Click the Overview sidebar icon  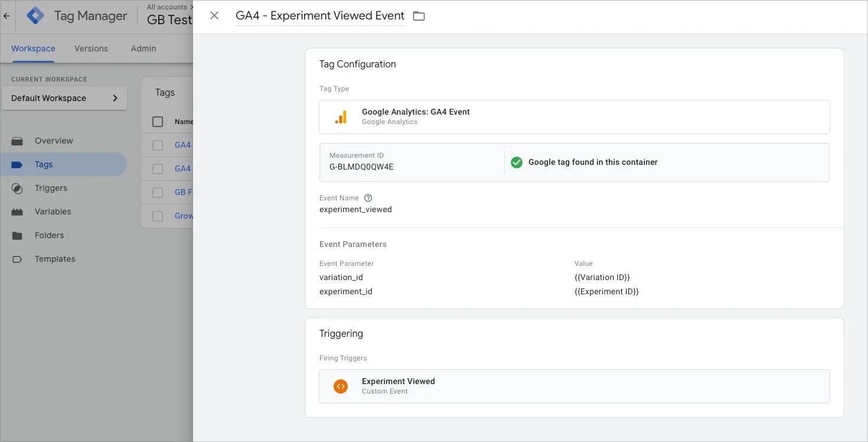17,141
